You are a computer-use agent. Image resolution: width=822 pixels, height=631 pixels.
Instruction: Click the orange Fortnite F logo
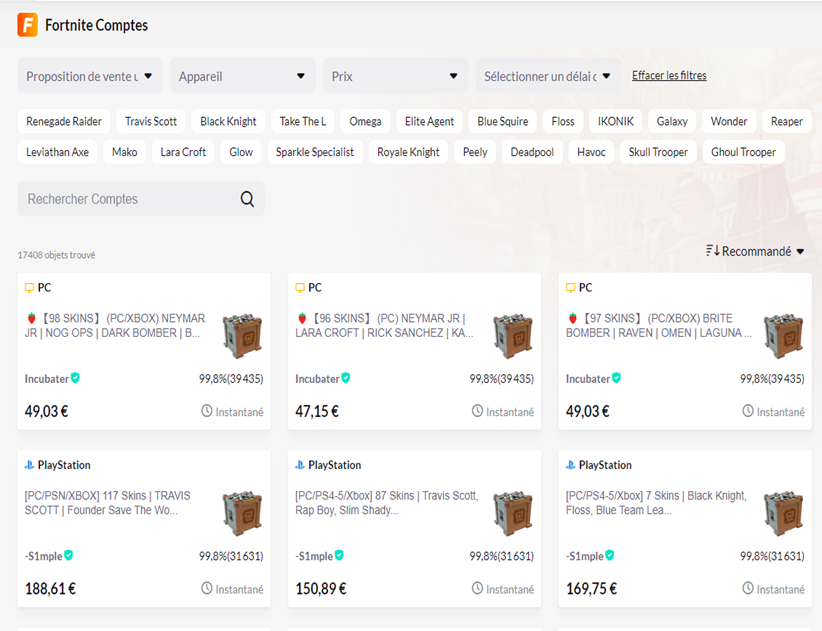click(28, 25)
